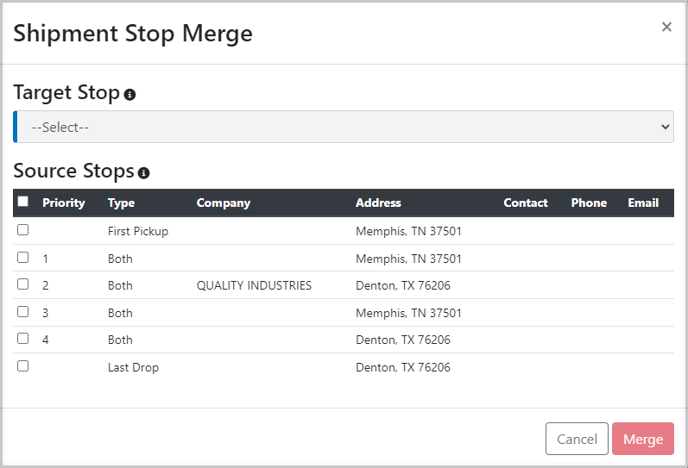Tick checkbox for priority 4 stop
688x468 pixels.
(23, 338)
